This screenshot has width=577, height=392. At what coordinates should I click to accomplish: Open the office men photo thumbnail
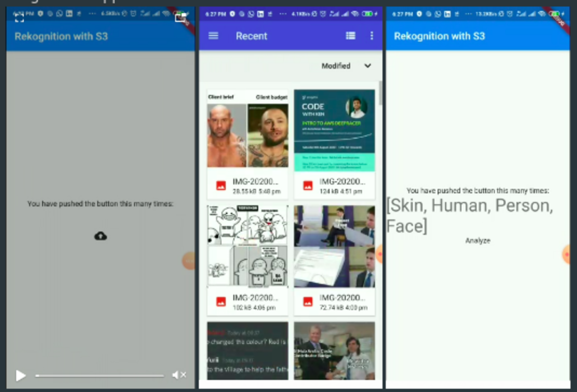[x=334, y=246]
